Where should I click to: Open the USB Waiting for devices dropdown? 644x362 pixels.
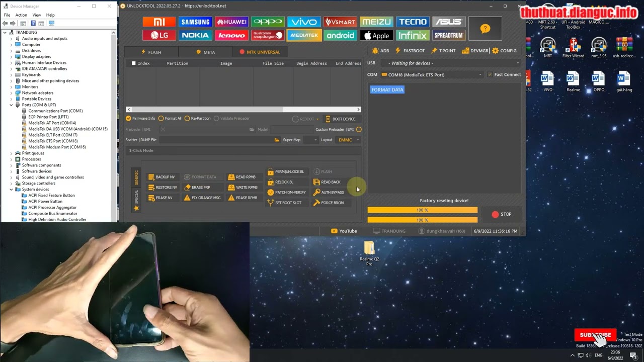[x=454, y=63]
